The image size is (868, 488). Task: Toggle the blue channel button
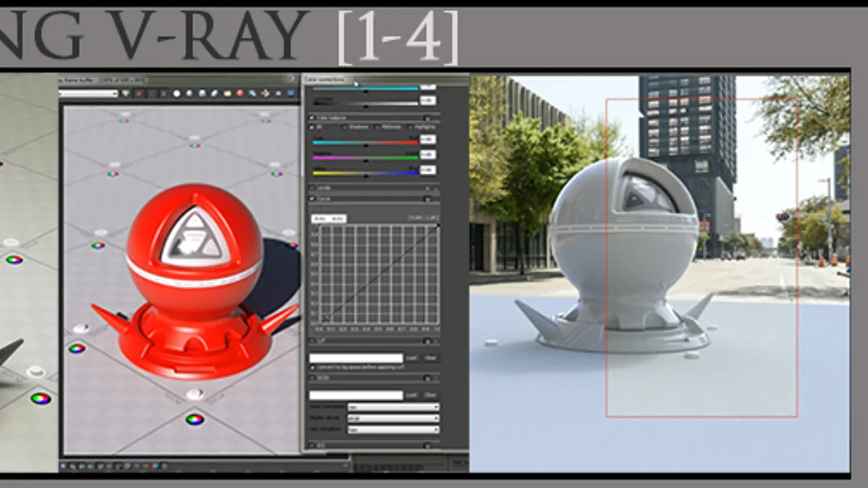[163, 93]
